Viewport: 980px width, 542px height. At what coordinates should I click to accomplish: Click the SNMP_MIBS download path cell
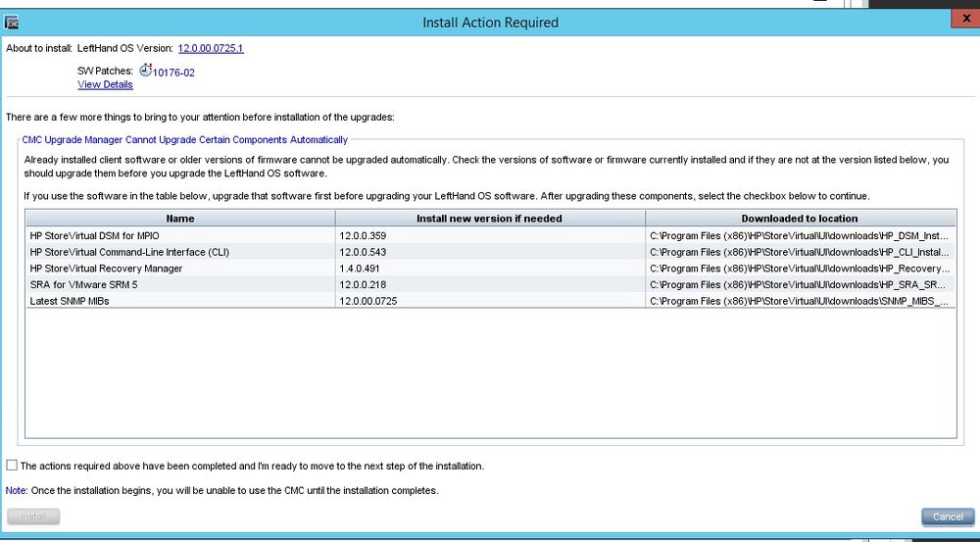pyautogui.click(x=801, y=301)
